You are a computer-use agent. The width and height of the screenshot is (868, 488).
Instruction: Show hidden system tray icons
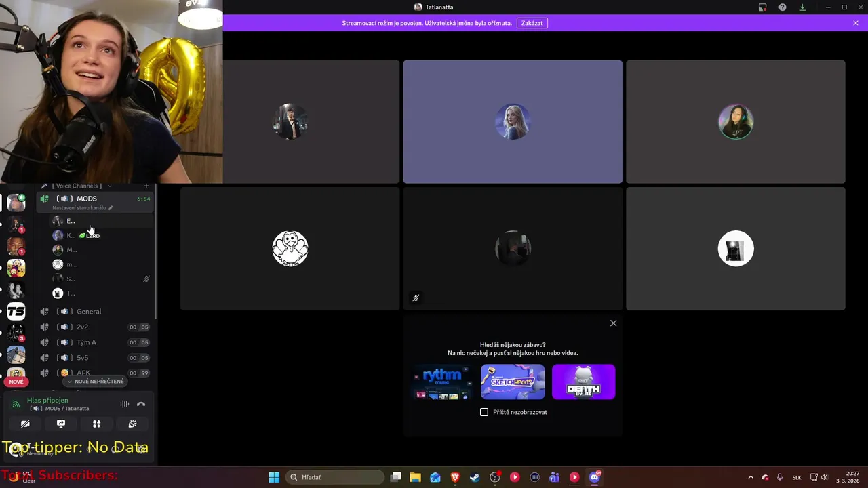[750, 477]
